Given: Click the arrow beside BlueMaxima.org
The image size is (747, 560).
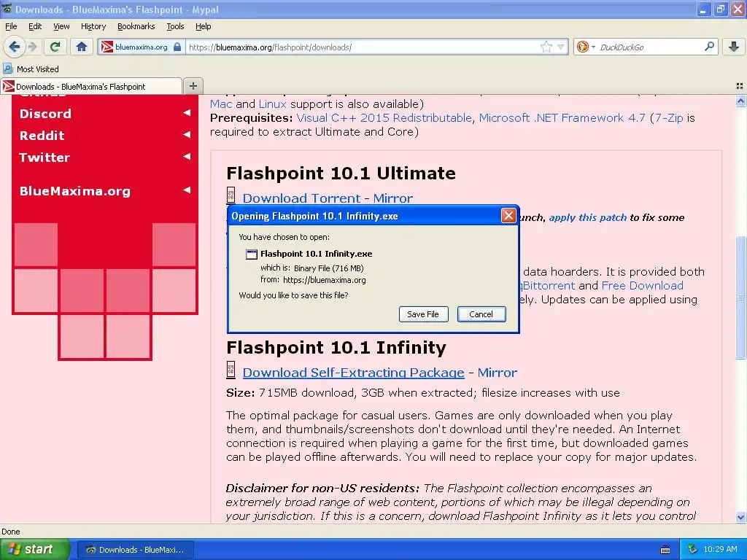Looking at the screenshot, I should (187, 190).
